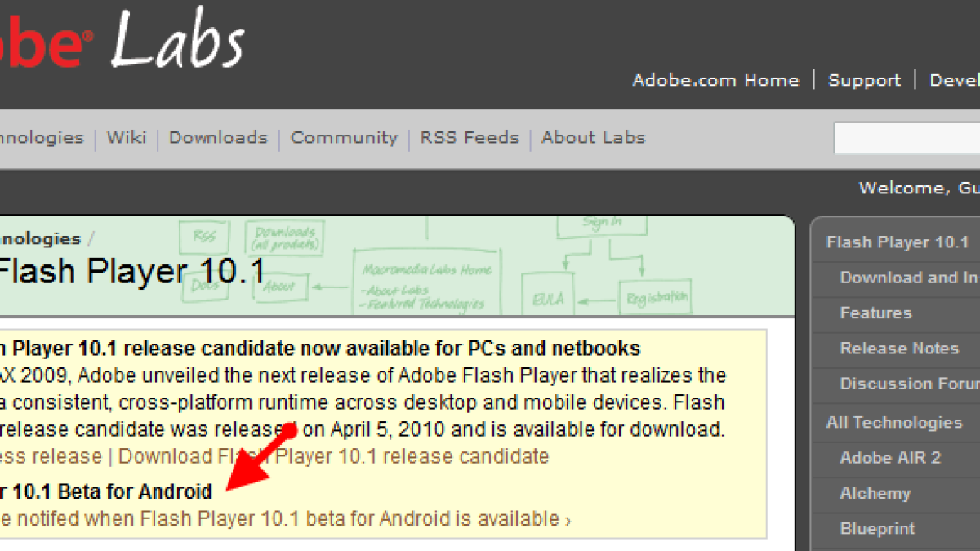Image resolution: width=980 pixels, height=551 pixels.
Task: Open the About Labs page
Action: point(593,137)
